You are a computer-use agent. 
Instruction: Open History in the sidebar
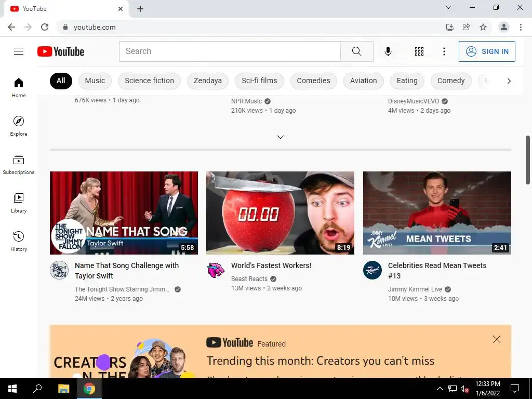click(19, 241)
